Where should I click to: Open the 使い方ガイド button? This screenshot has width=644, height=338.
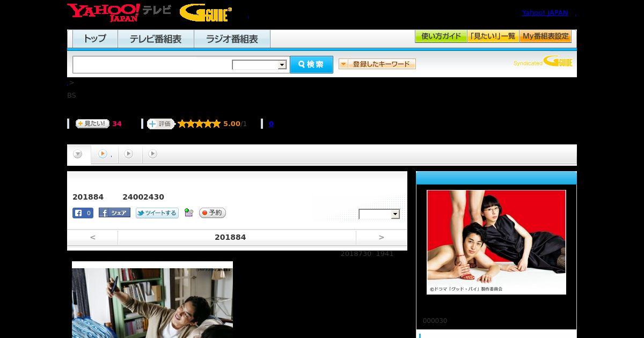(x=441, y=36)
